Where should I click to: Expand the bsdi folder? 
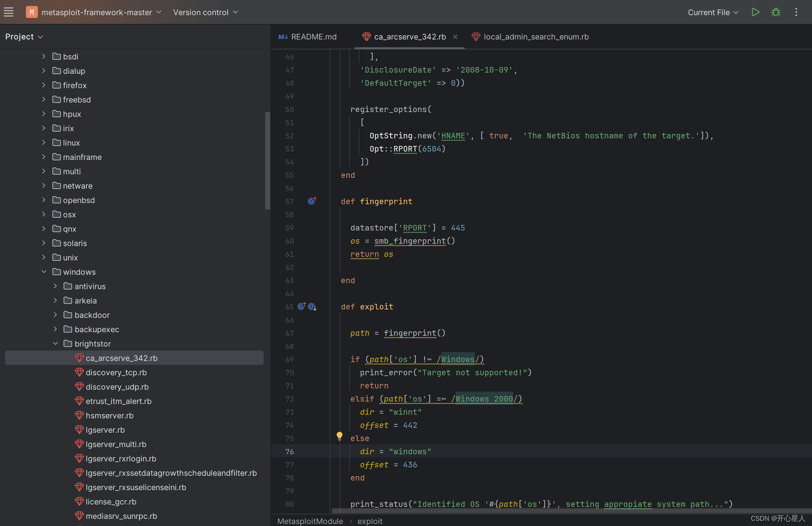[x=44, y=56]
